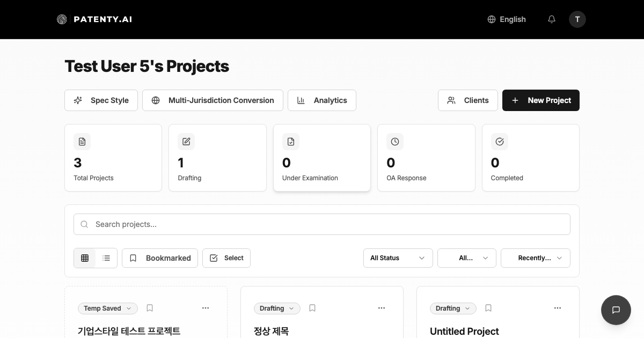Open three-dot menu on Untitled Project card
Screen dimensions: 644x338
(x=558, y=308)
